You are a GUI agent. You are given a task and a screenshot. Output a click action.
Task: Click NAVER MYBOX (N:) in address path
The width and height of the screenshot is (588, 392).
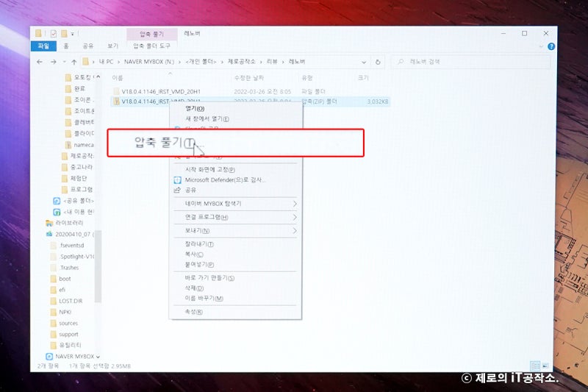149,62
